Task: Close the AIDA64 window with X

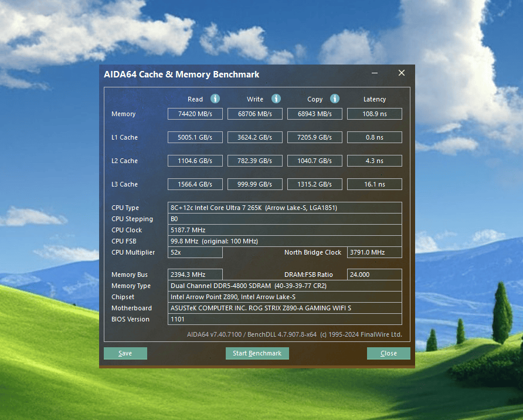Action: pos(402,73)
